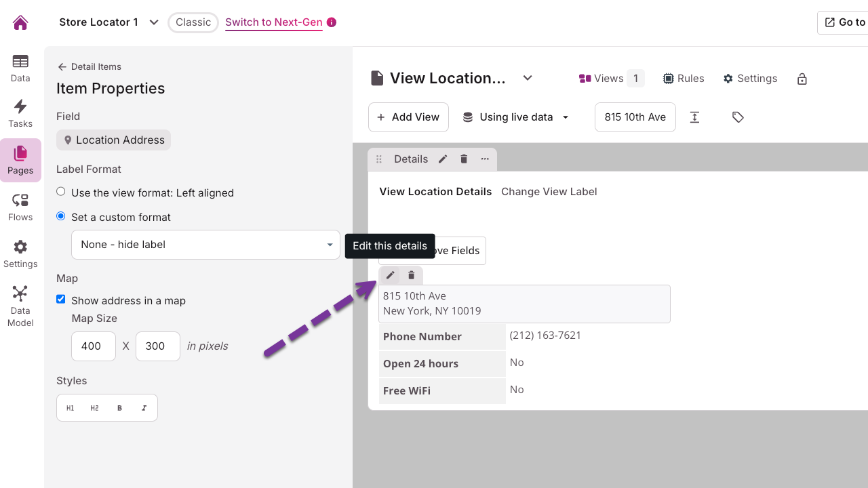
Task: Uncheck 'Show address in a map'
Action: click(x=61, y=300)
